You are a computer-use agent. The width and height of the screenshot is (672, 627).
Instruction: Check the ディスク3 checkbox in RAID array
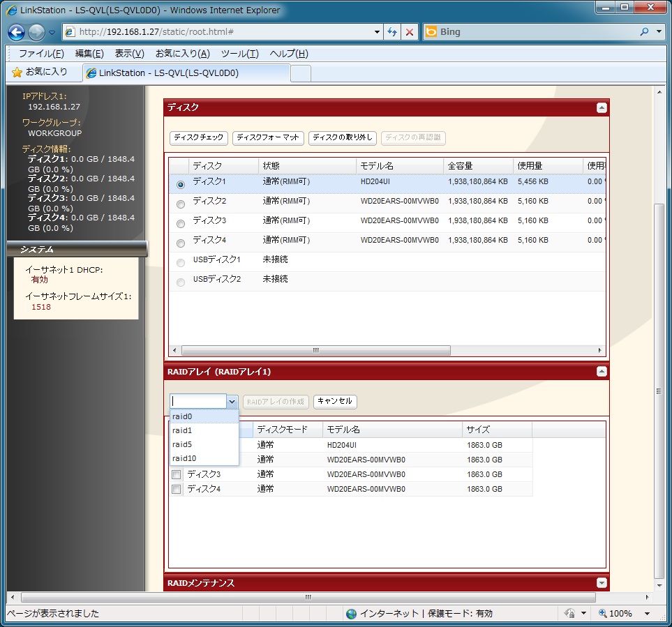[177, 475]
